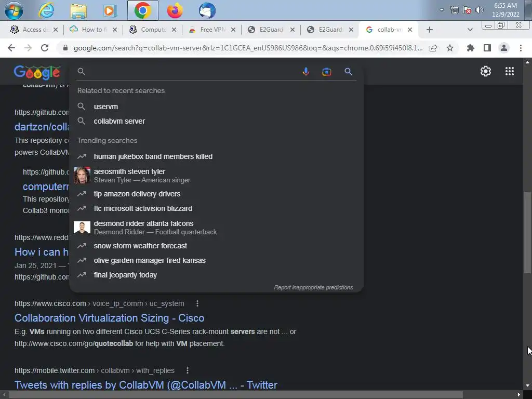This screenshot has width=532, height=399.
Task: Close the 'Free VPN' tab
Action: pos(233,30)
